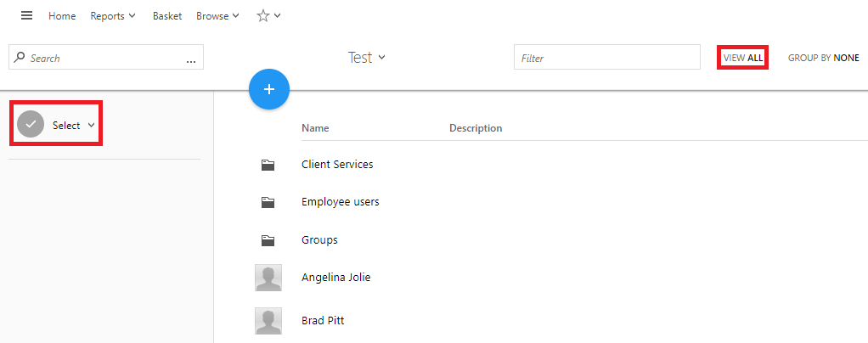Open the Browse dropdown menu

click(217, 16)
